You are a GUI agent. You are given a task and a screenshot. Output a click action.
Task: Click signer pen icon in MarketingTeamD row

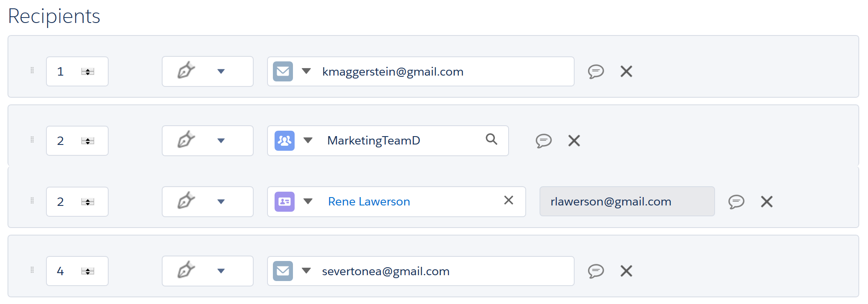click(x=186, y=140)
